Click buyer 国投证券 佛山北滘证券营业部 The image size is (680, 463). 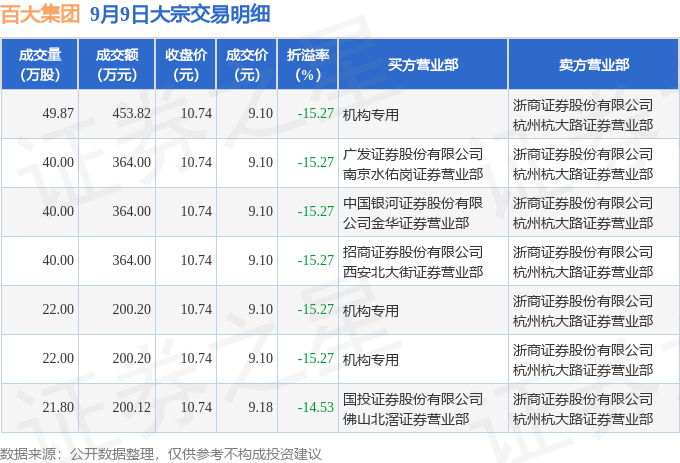click(x=413, y=409)
